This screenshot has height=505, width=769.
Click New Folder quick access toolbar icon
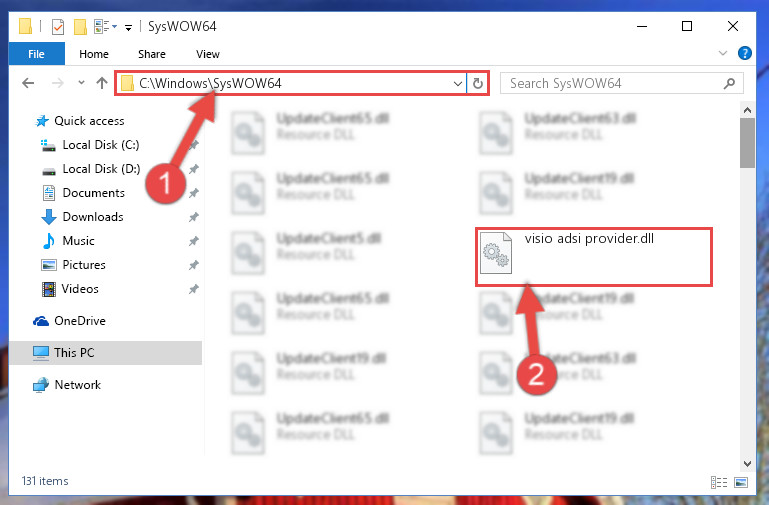[x=80, y=26]
